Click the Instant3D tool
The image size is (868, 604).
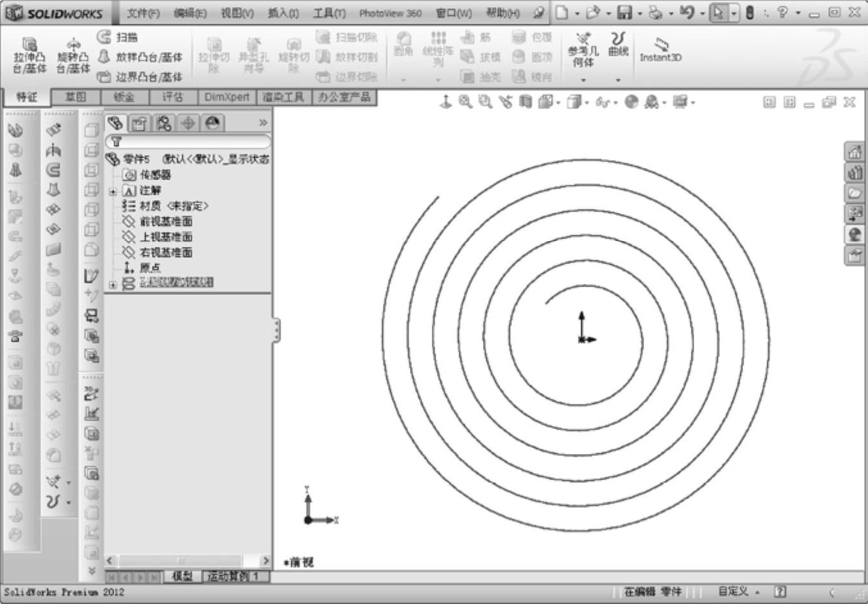[660, 49]
